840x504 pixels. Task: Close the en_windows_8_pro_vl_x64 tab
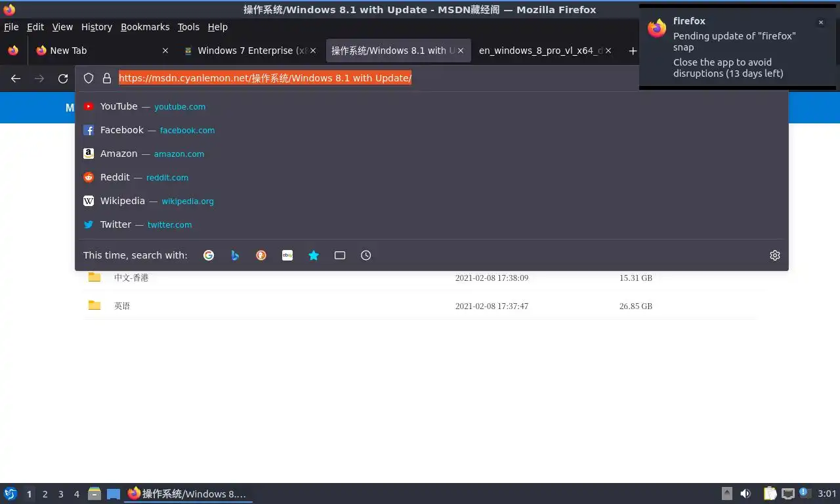click(608, 51)
